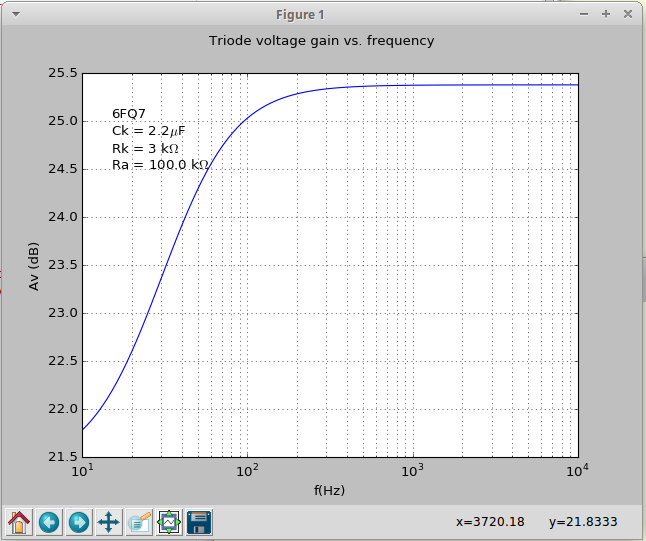This screenshot has width=646, height=541.
Task: Click the '6FQ7' annotation text
Action: click(129, 114)
